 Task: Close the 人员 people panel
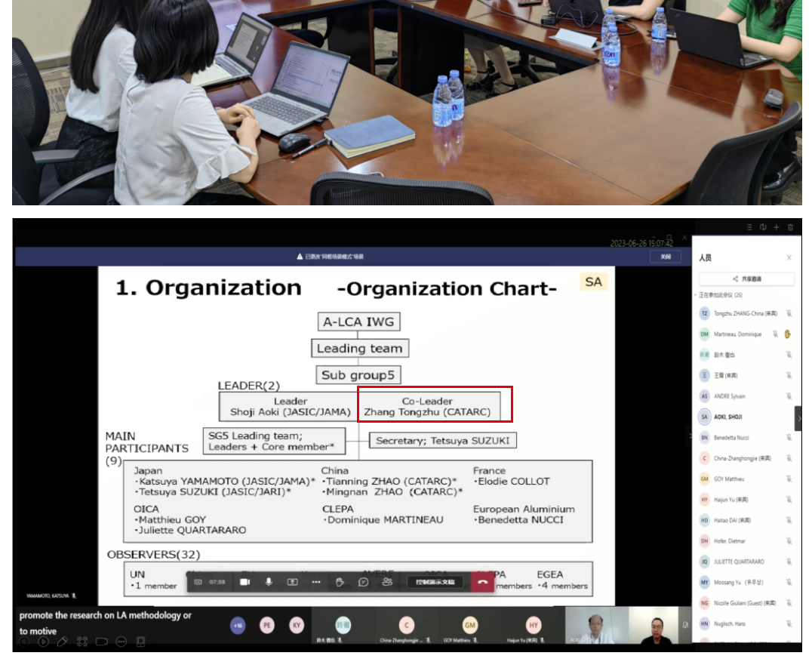789,257
